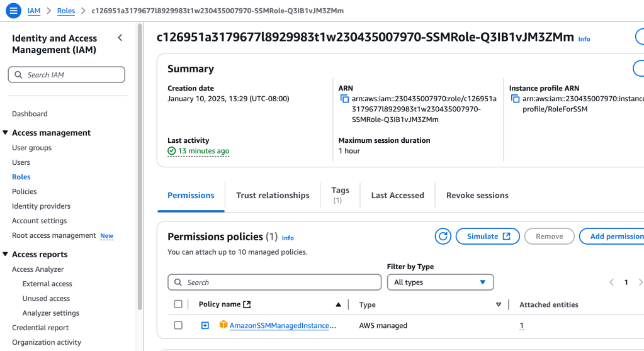The width and height of the screenshot is (644, 351).
Task: Click the refresh permissions policies icon
Action: 443,237
